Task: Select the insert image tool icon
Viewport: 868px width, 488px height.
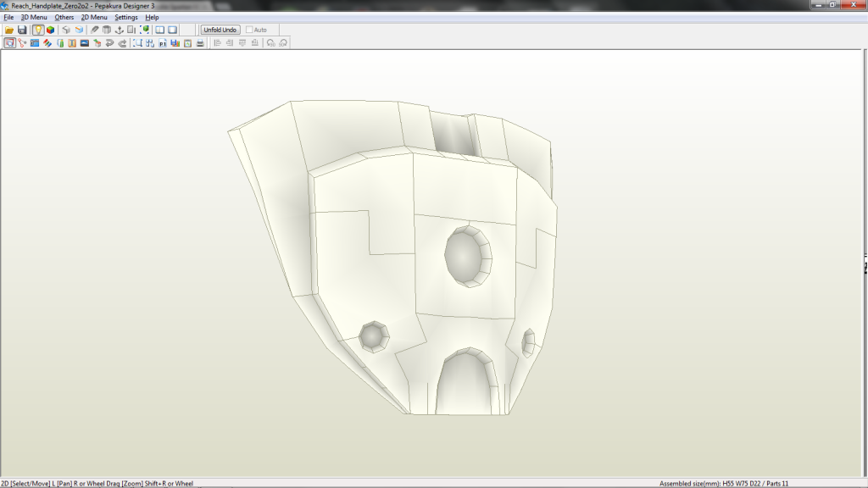Action: point(85,43)
